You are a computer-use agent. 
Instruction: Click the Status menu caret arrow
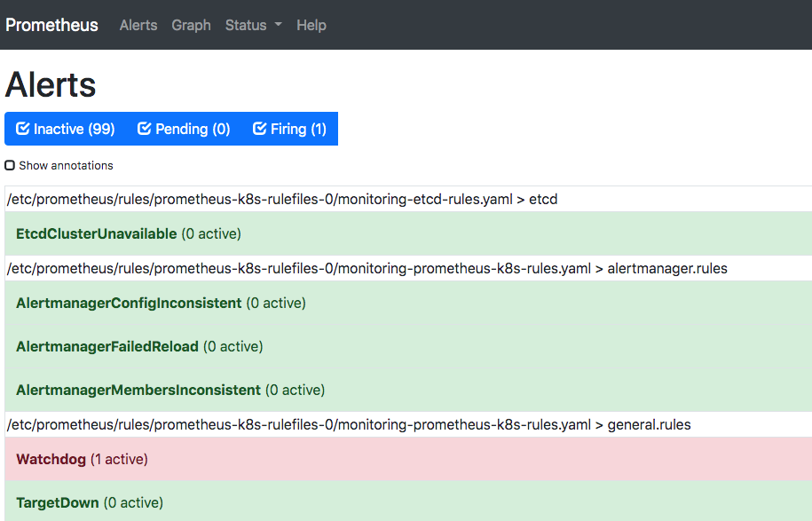pos(278,25)
